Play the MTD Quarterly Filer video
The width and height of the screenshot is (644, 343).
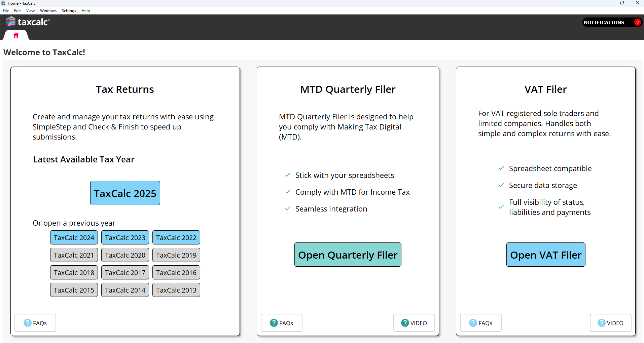pos(414,323)
